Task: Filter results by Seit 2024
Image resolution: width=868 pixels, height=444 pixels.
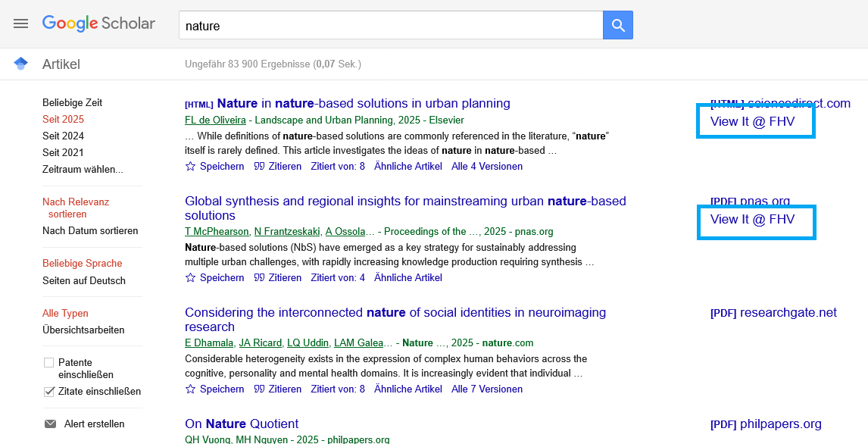Action: [x=63, y=136]
